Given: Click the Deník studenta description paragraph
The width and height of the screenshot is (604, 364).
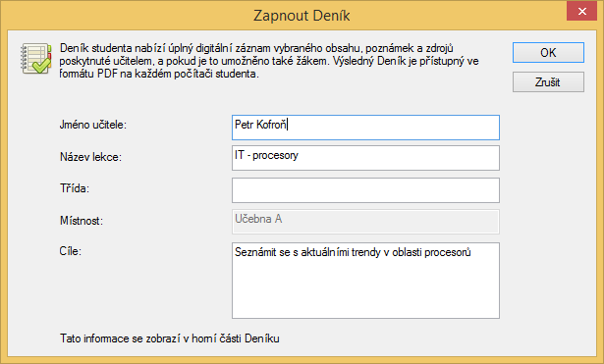Looking at the screenshot, I should point(269,61).
